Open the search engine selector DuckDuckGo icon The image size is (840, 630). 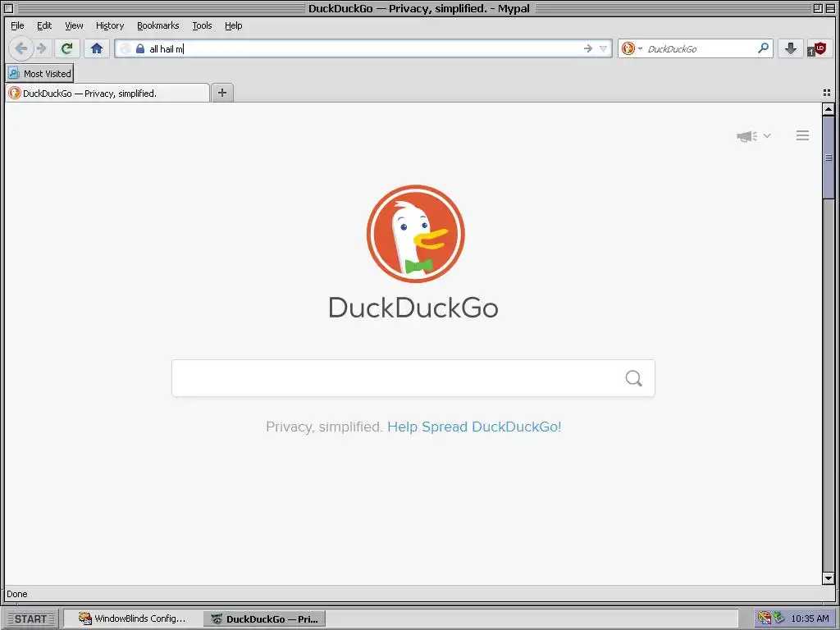point(631,48)
